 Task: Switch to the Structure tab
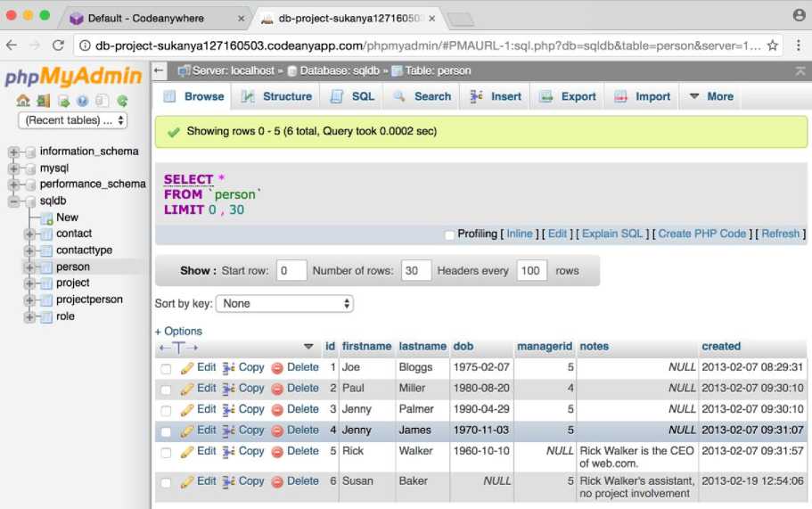(x=275, y=96)
